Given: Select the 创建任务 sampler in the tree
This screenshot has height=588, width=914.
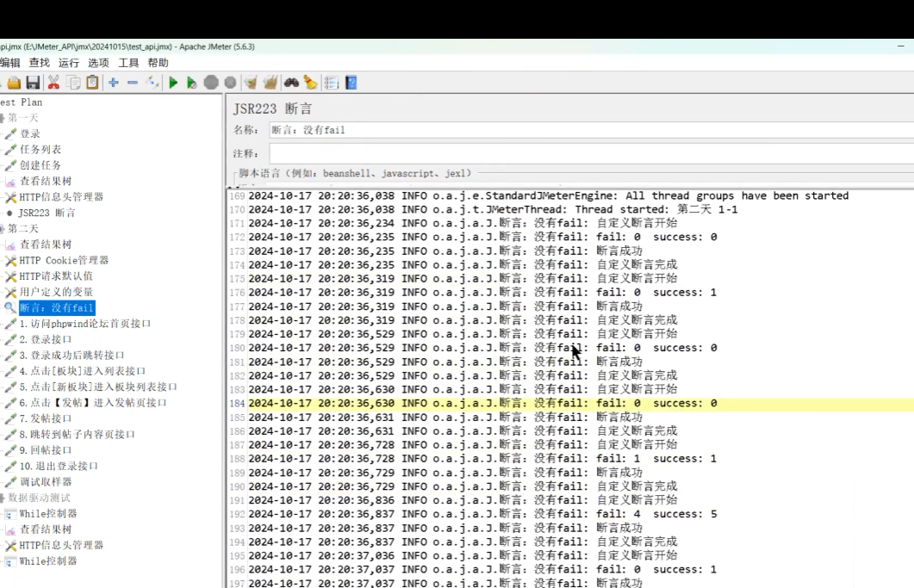Looking at the screenshot, I should point(40,165).
